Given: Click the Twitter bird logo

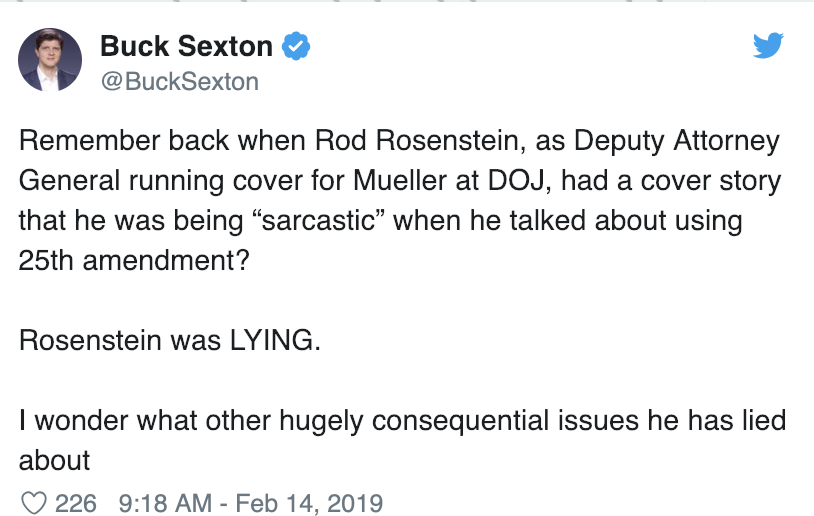Looking at the screenshot, I should click(x=767, y=45).
